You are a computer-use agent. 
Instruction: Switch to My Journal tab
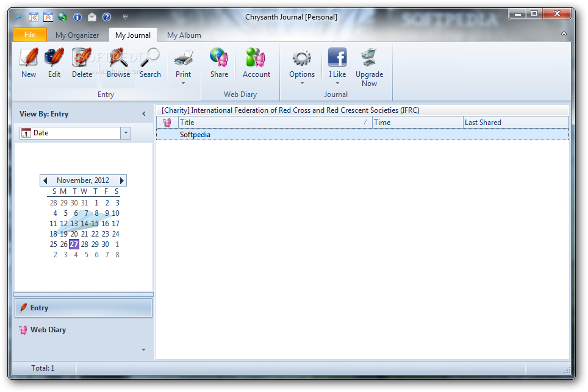click(x=133, y=35)
